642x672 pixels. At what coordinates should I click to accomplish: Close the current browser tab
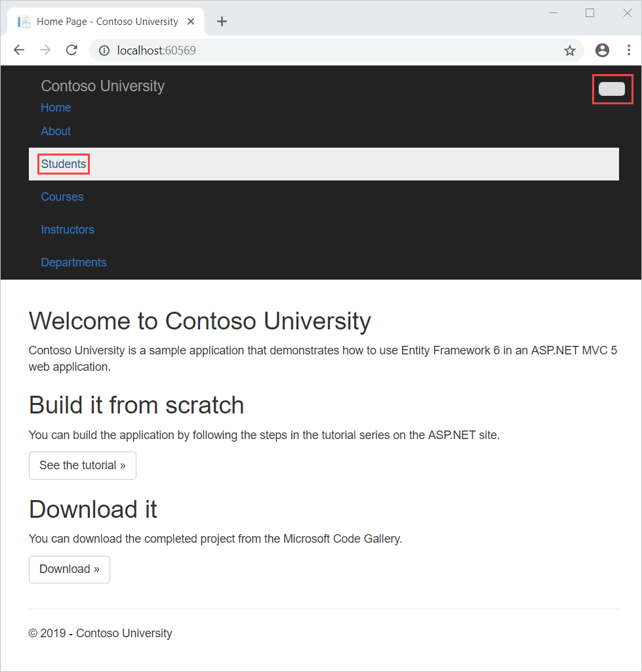click(190, 21)
